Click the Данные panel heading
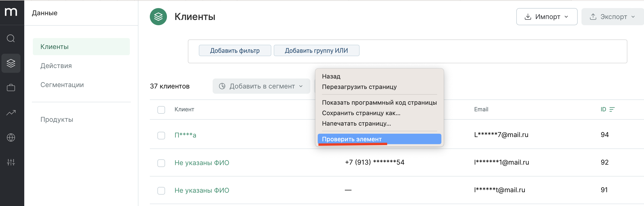644x206 pixels. (x=45, y=13)
